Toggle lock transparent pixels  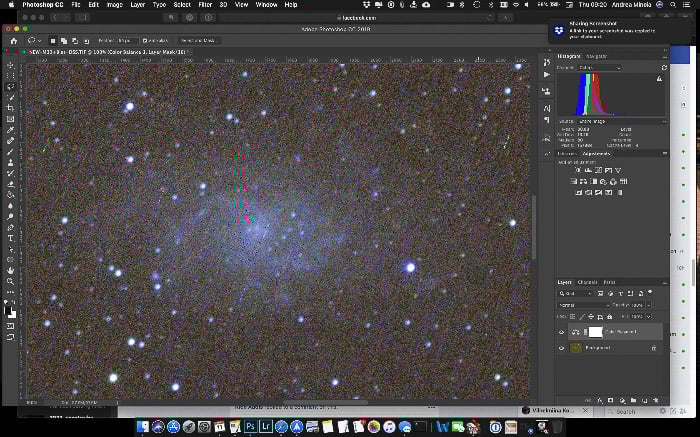(x=573, y=316)
